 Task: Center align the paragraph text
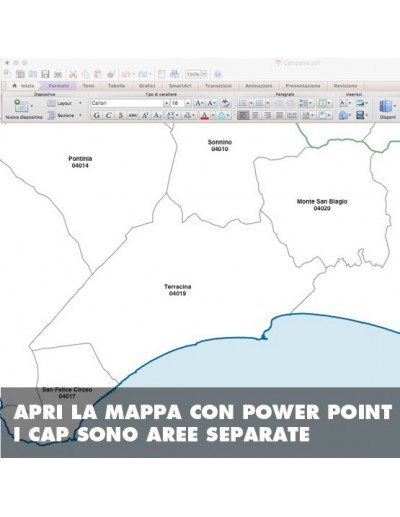coord(255,115)
